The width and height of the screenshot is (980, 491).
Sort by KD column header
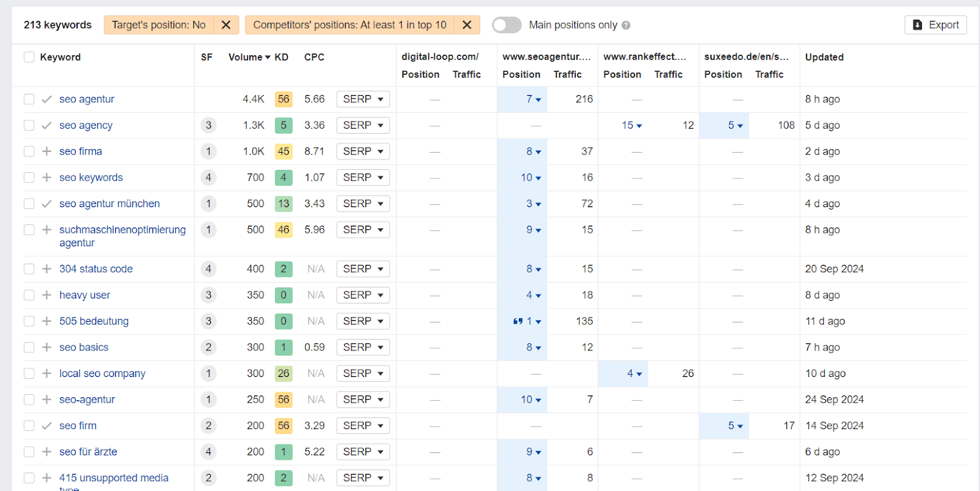(281, 57)
